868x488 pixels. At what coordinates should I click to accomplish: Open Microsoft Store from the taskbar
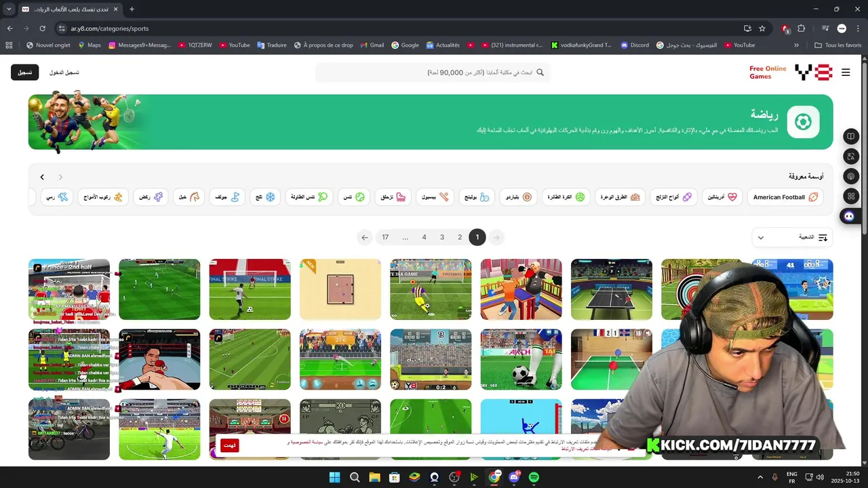point(394,477)
